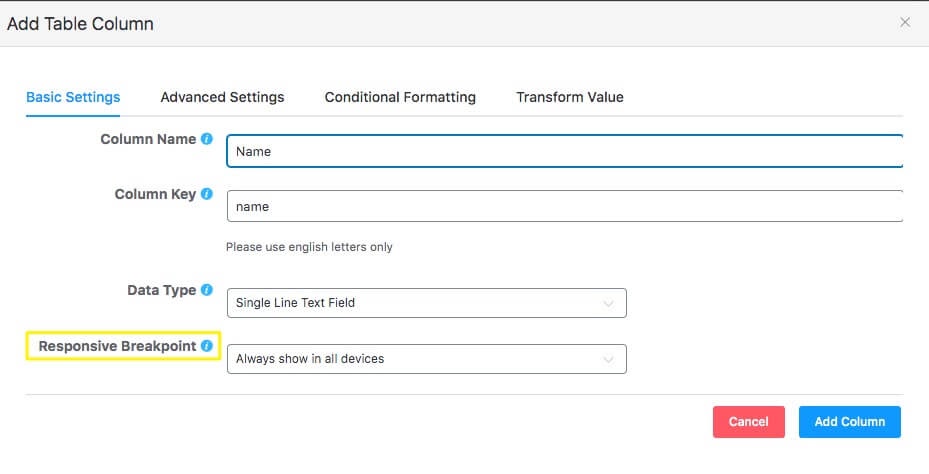
Task: Click the Data Type label text
Action: [x=161, y=290]
